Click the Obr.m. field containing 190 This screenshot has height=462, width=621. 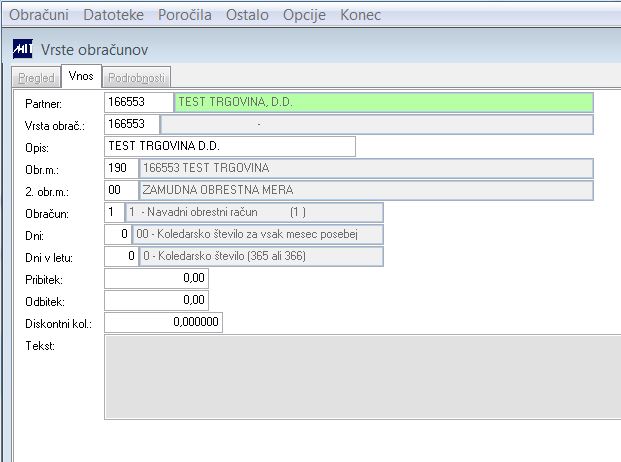121,168
